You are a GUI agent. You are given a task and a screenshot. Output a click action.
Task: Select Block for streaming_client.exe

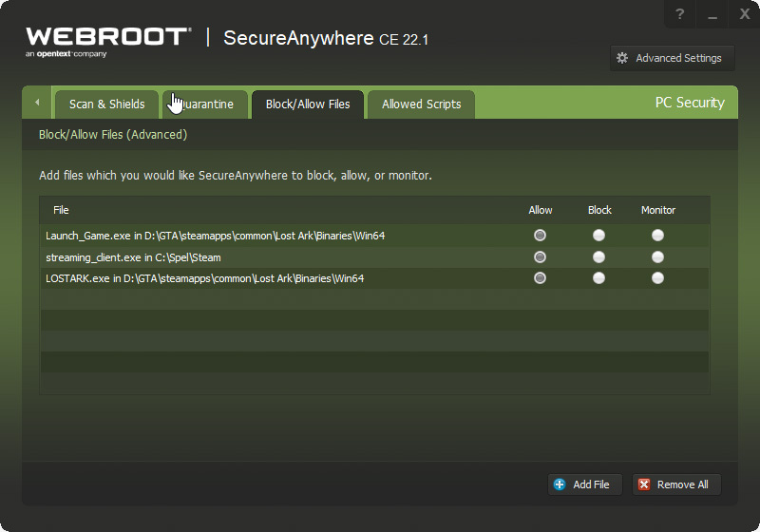(x=599, y=256)
